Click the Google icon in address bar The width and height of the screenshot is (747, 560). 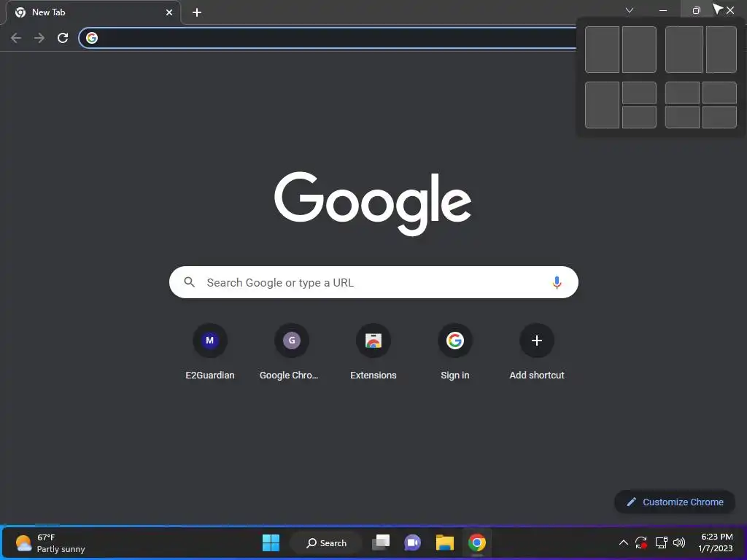pos(92,38)
